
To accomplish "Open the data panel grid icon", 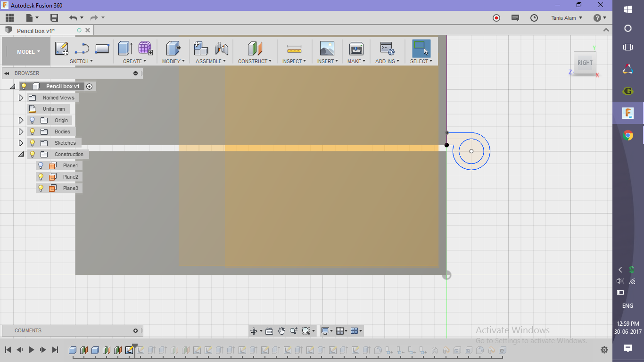I will [x=10, y=18].
